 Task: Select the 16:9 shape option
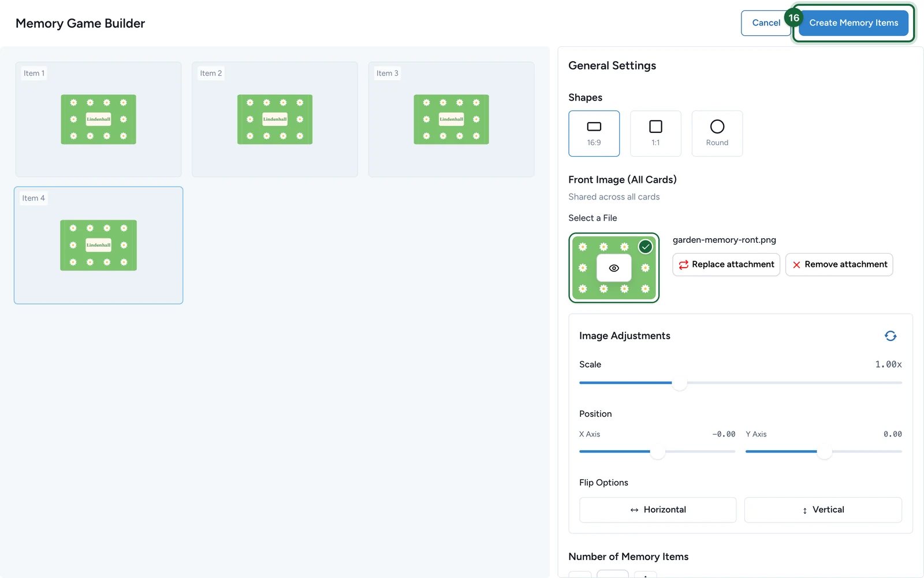594,134
